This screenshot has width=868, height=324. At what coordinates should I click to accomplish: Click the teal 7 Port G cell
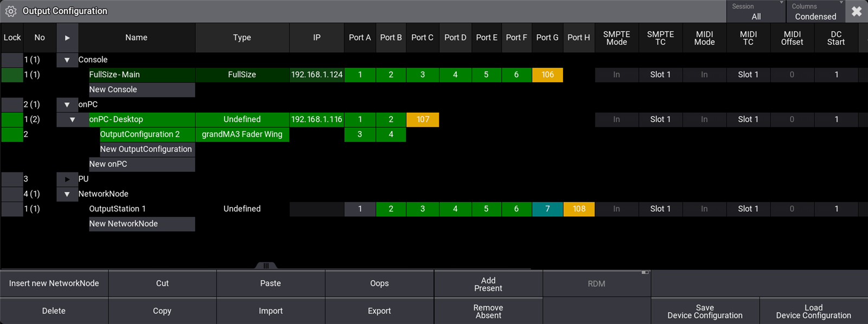click(x=548, y=209)
